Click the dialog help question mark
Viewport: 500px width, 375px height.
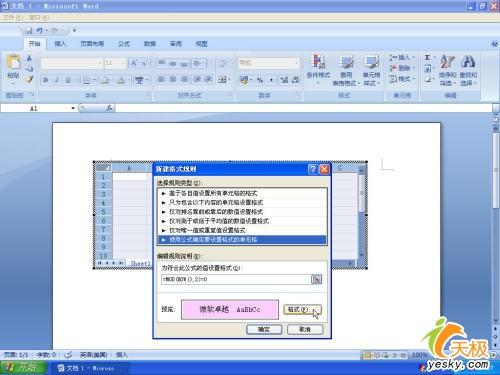click(313, 169)
